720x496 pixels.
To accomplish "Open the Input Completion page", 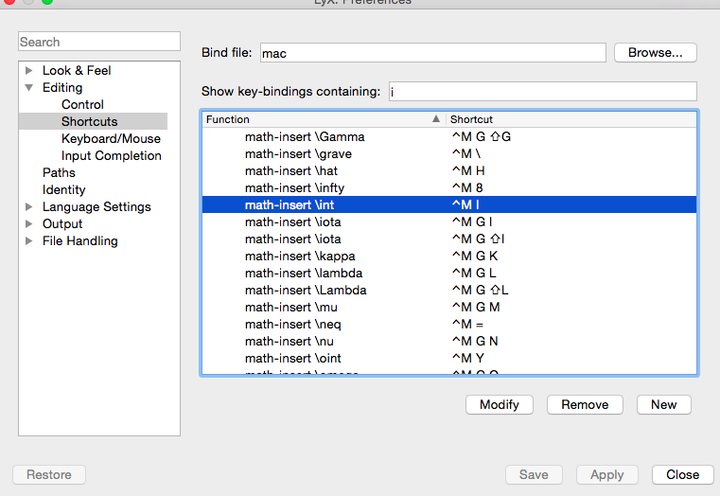I will [x=111, y=156].
